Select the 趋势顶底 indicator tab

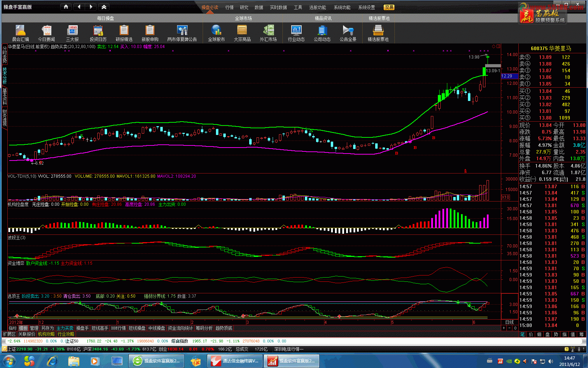[224, 328]
